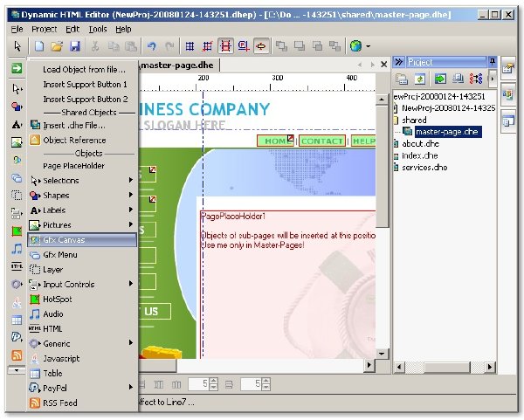
Task: Click the Project panel horizontal scrollbar right arrow
Action: point(490,368)
